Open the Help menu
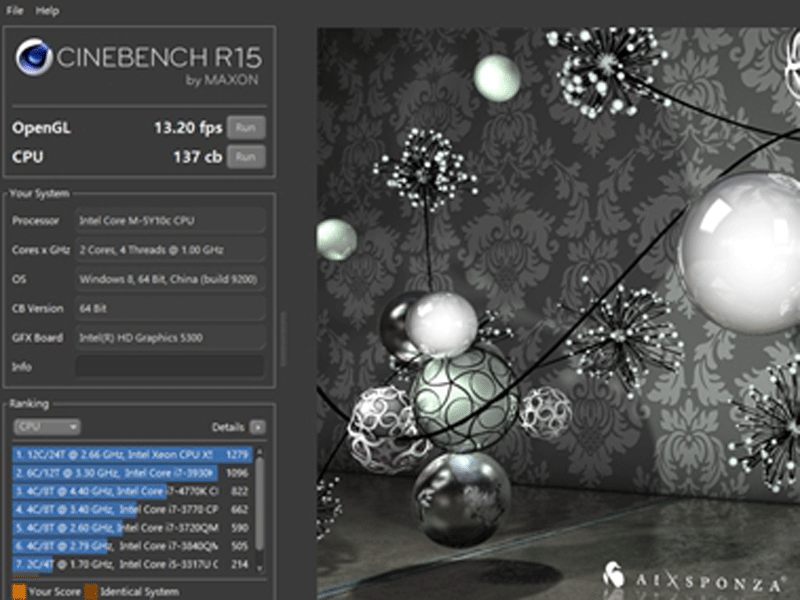Screen dimensions: 800x600 [x=47, y=11]
